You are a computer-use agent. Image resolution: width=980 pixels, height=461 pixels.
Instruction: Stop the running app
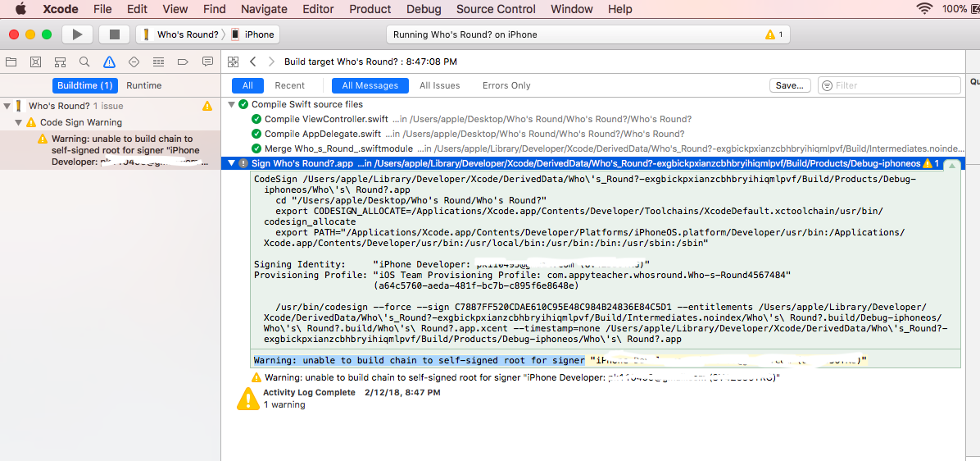pyautogui.click(x=115, y=34)
